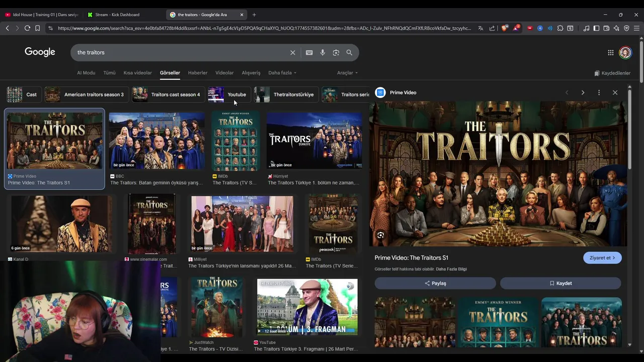This screenshot has width=644, height=362.
Task: Expand the Araçlar tools dropdown
Action: pos(347,73)
